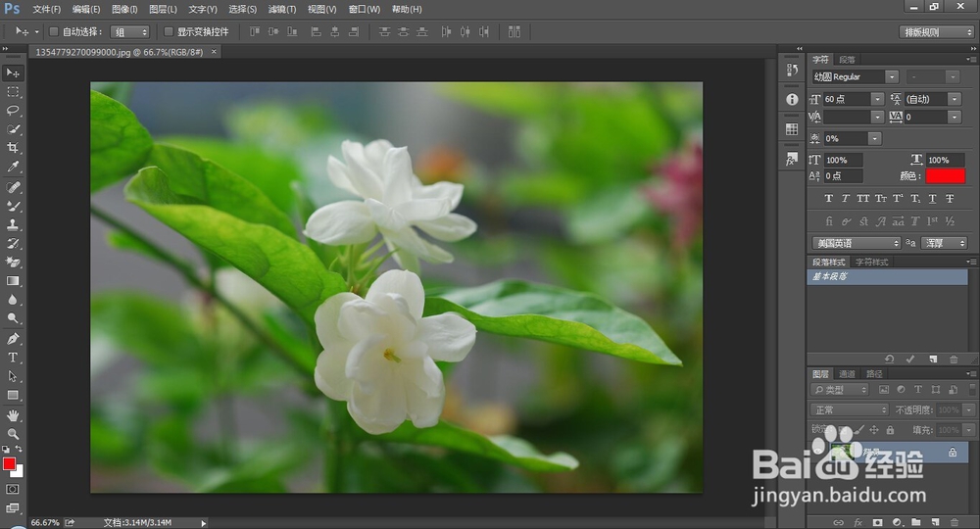Image resolution: width=980 pixels, height=529 pixels.
Task: Toggle lock all for layer
Action: click(x=890, y=430)
